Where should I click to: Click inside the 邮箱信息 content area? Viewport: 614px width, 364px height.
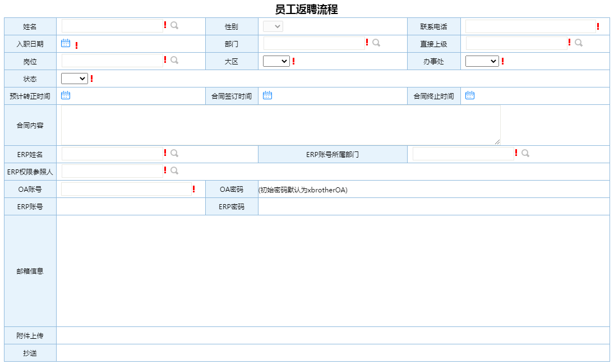pos(333,271)
